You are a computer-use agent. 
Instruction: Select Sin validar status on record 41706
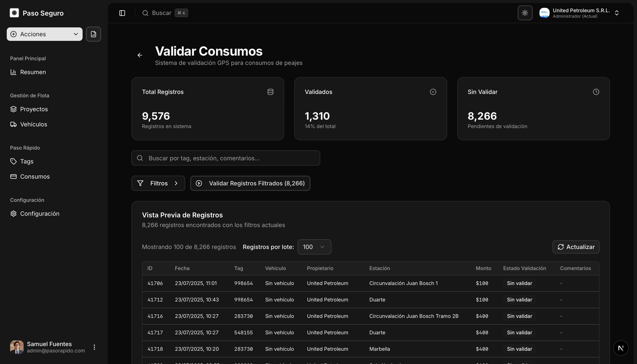[519, 283]
